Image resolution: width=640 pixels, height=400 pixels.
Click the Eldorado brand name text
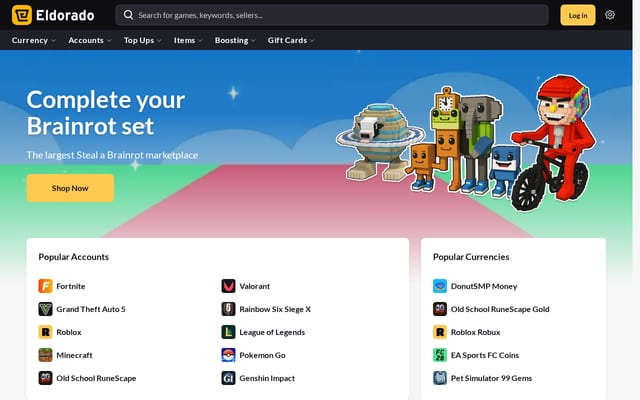(x=65, y=16)
